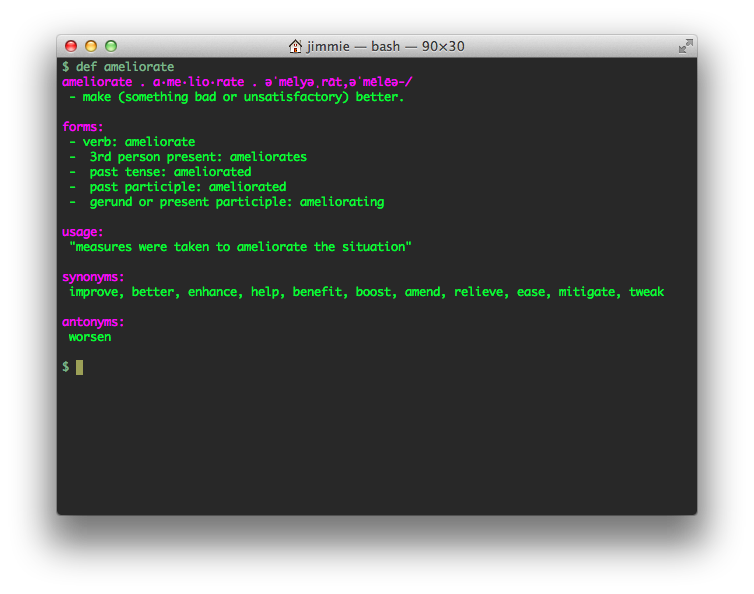Click the cursor block at the empty prompt
Viewport: 754px width, 594px height.
(x=79, y=367)
